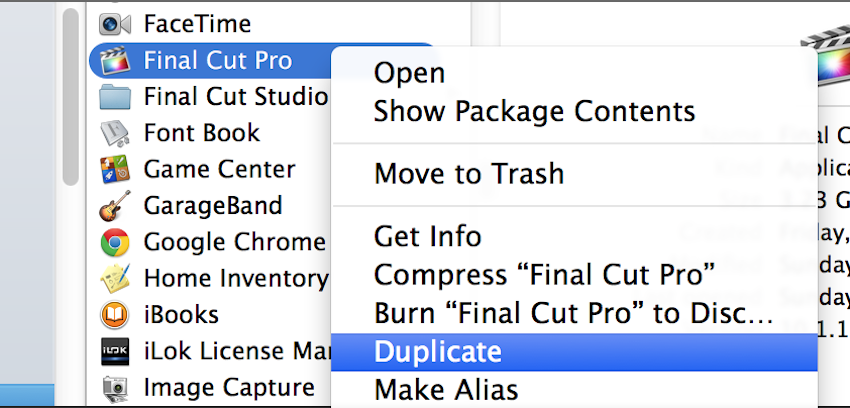850x408 pixels.
Task: Click the Font Book icon
Action: coord(116,133)
